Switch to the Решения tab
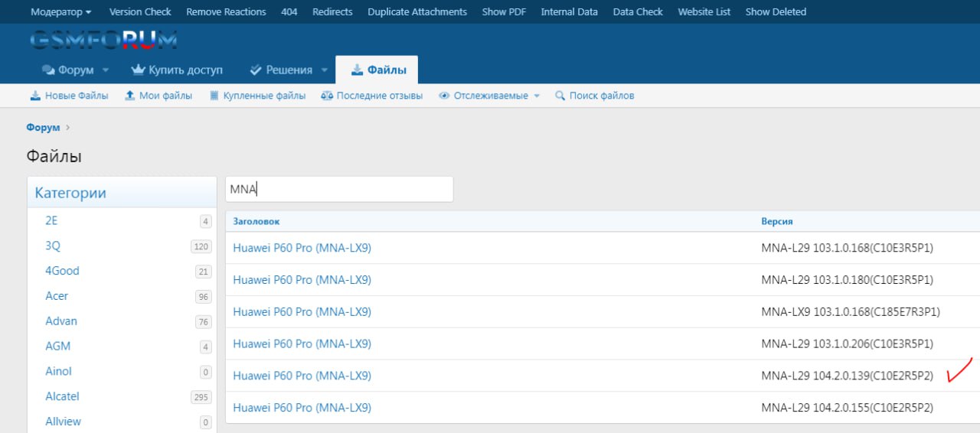Screen dimensions: 980x433 click(x=281, y=70)
